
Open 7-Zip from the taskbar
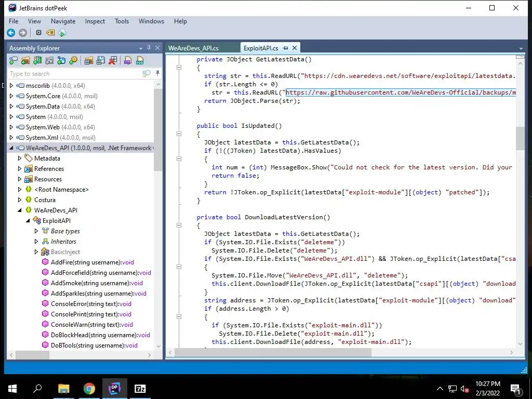pyautogui.click(x=140, y=389)
